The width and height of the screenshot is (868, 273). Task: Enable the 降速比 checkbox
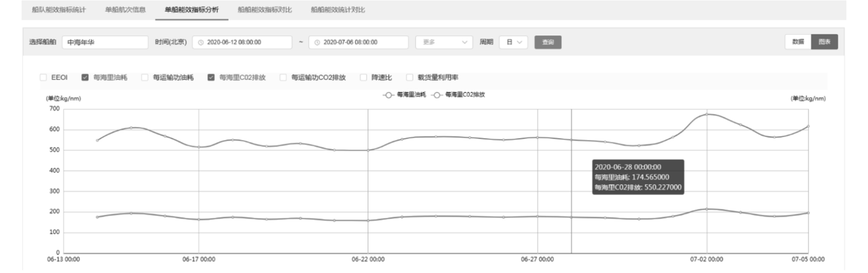[x=363, y=78]
